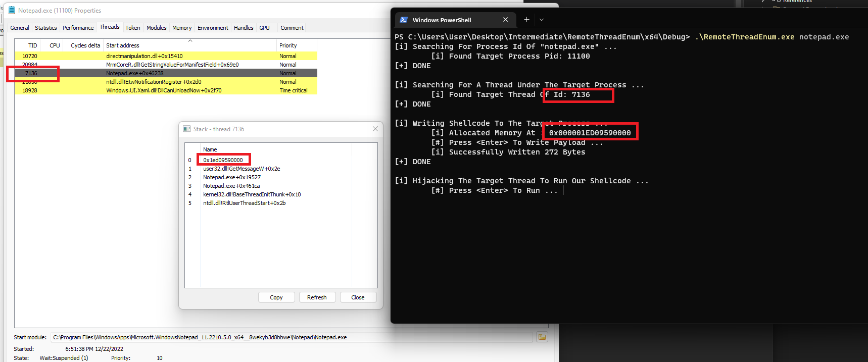868x362 pixels.
Task: Open the start module folder icon
Action: pyautogui.click(x=542, y=337)
